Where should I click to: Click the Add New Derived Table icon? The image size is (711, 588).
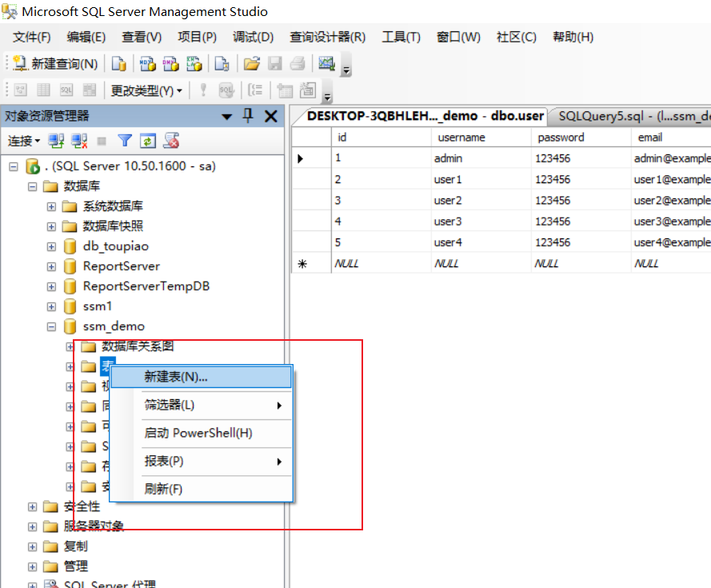click(308, 90)
